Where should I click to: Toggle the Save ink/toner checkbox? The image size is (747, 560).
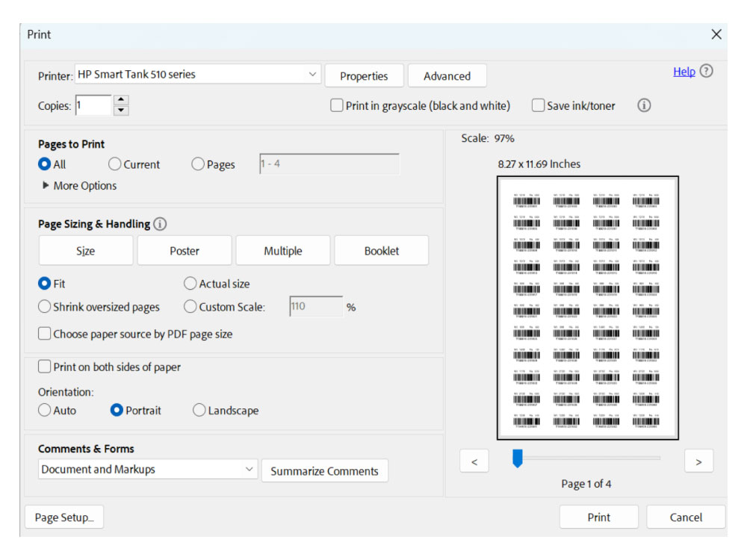pos(538,105)
